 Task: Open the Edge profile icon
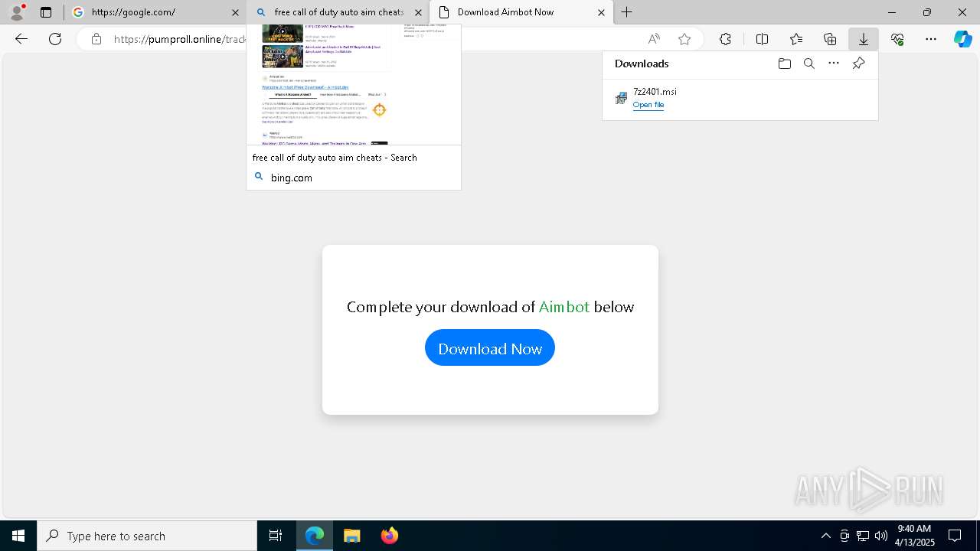tap(17, 12)
